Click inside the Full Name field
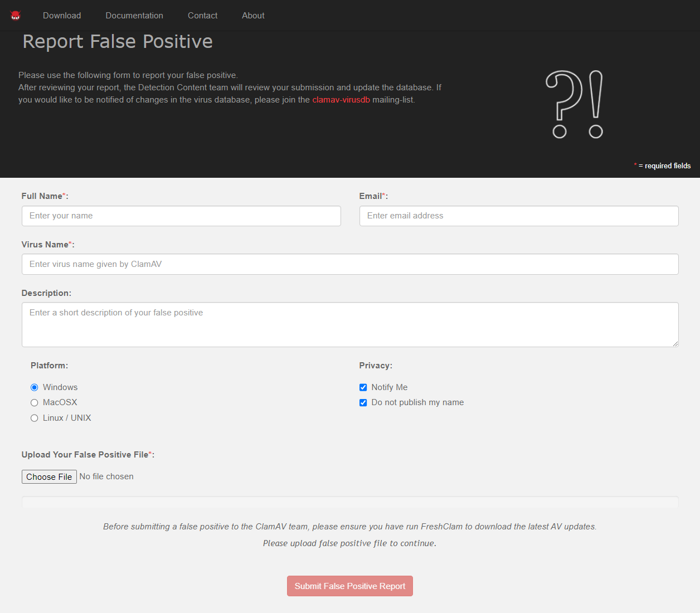The image size is (700, 613). 181,216
